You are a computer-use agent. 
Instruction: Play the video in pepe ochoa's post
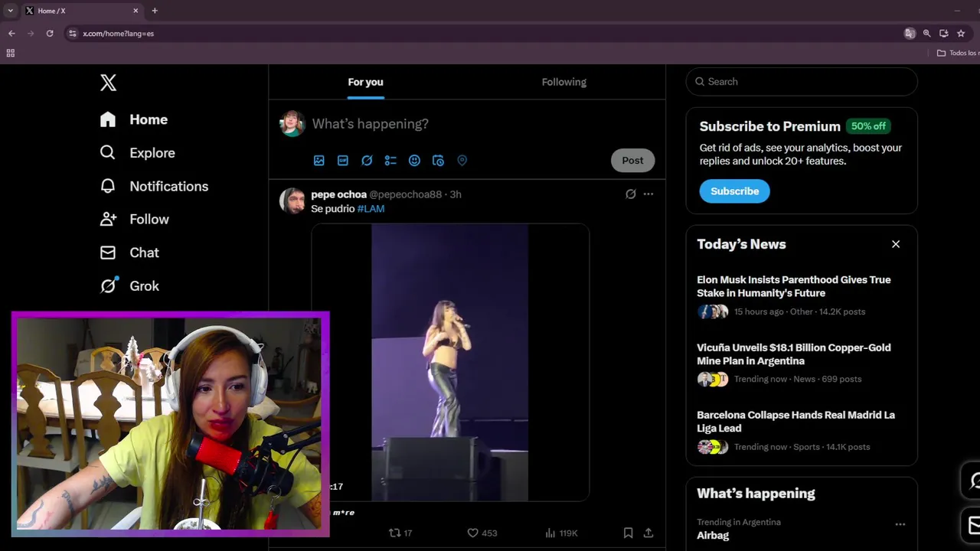tap(450, 362)
